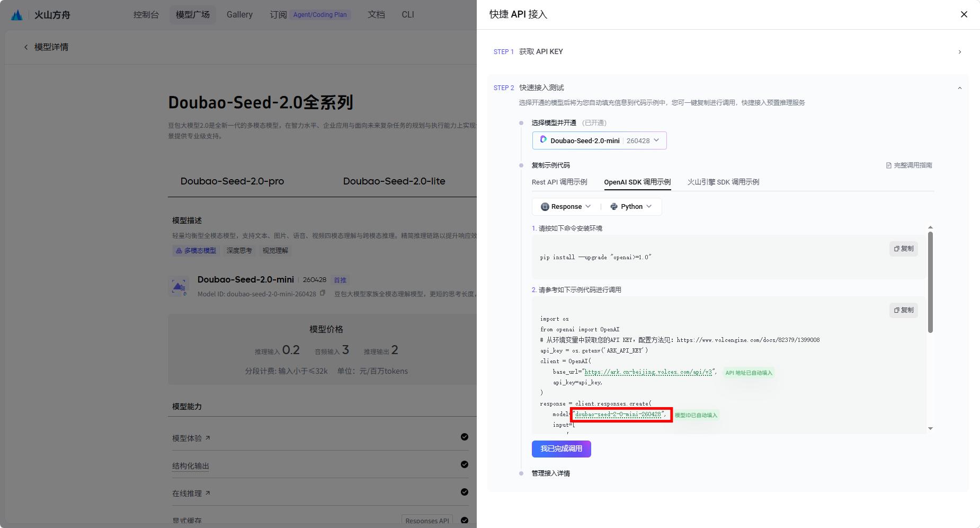Open the Response API type dropdown
This screenshot has height=528, width=980.
pos(566,207)
